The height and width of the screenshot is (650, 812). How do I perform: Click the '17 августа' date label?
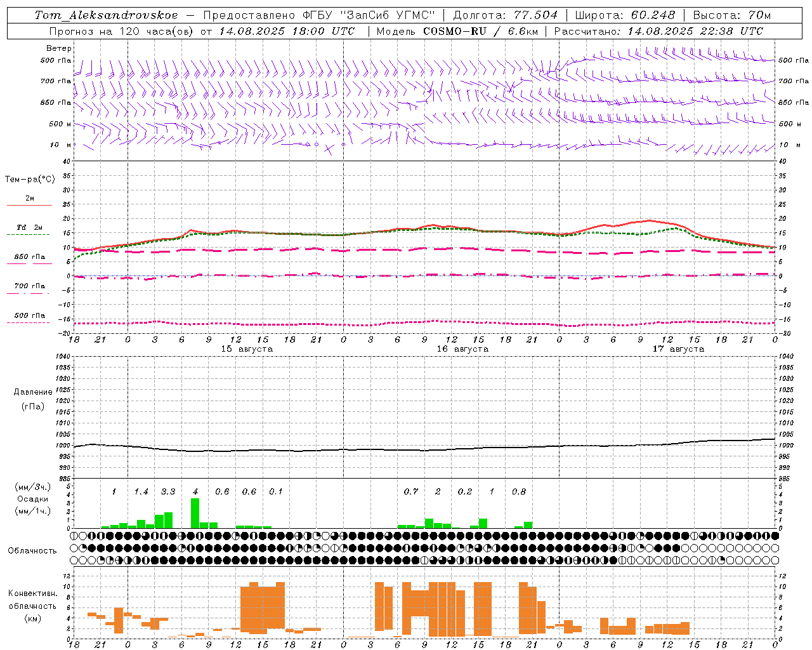pyautogui.click(x=678, y=349)
